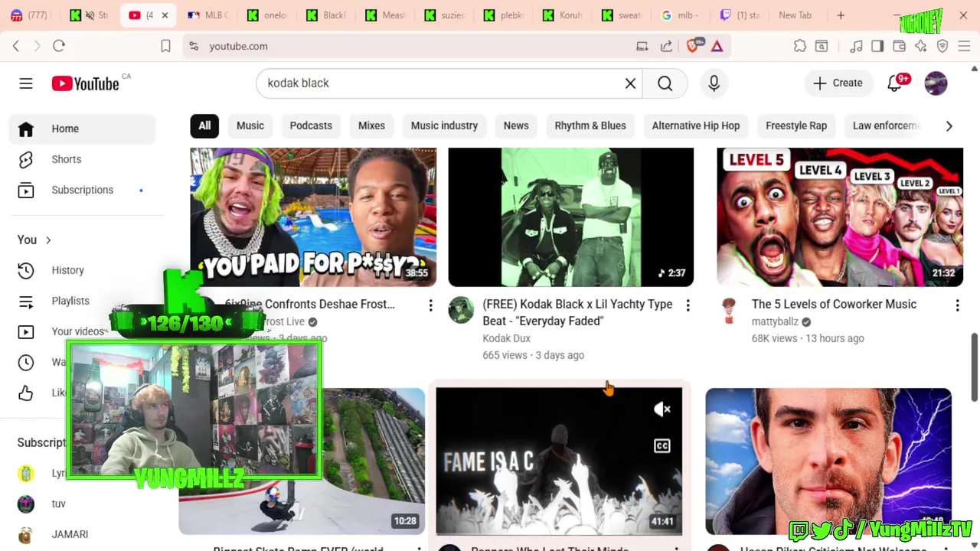Viewport: 980px width, 551px height.
Task: Expand the You section chevron
Action: 48,240
